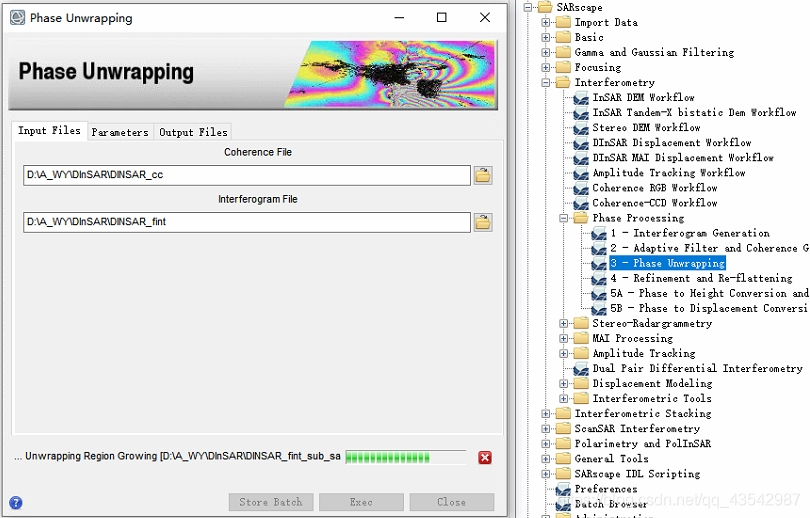Select 4 - Refinement and Re-flattening item
Viewport: 810px width, 518px height.
[701, 278]
